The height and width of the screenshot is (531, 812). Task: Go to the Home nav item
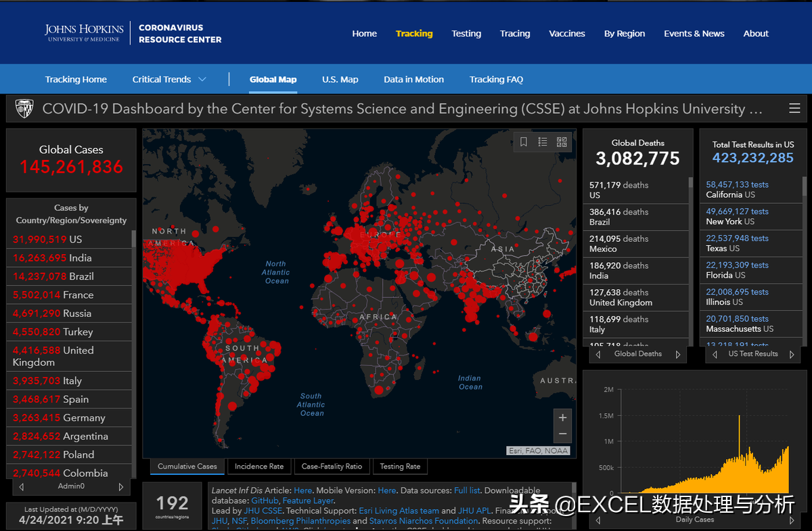pos(364,33)
